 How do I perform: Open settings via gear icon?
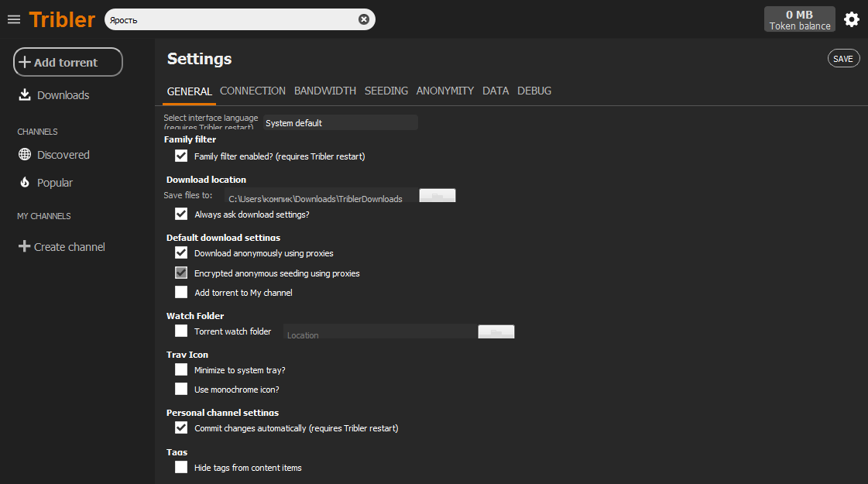852,19
